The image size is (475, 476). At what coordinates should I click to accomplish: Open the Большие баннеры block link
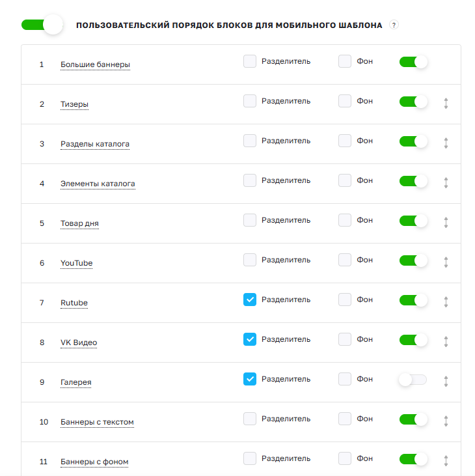[x=95, y=64]
